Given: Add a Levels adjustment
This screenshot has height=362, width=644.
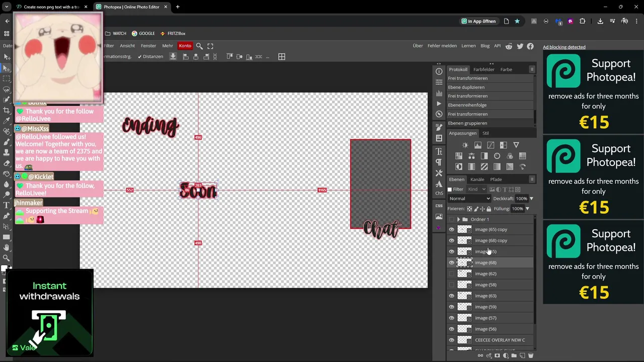Looking at the screenshot, I should point(477,145).
